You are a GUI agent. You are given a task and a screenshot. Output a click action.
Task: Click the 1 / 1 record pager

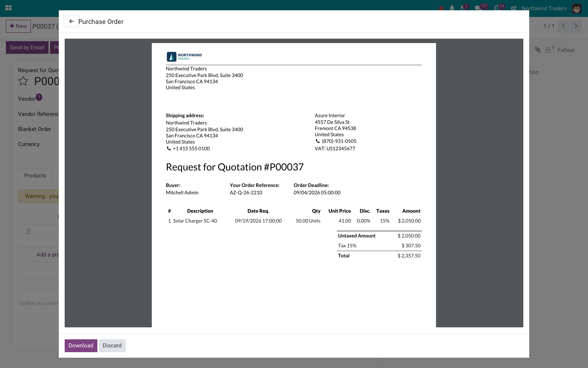[x=549, y=26]
